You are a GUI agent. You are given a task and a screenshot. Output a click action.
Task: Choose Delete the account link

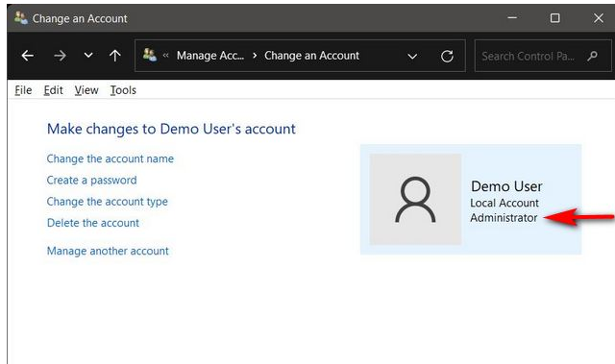pyautogui.click(x=93, y=223)
